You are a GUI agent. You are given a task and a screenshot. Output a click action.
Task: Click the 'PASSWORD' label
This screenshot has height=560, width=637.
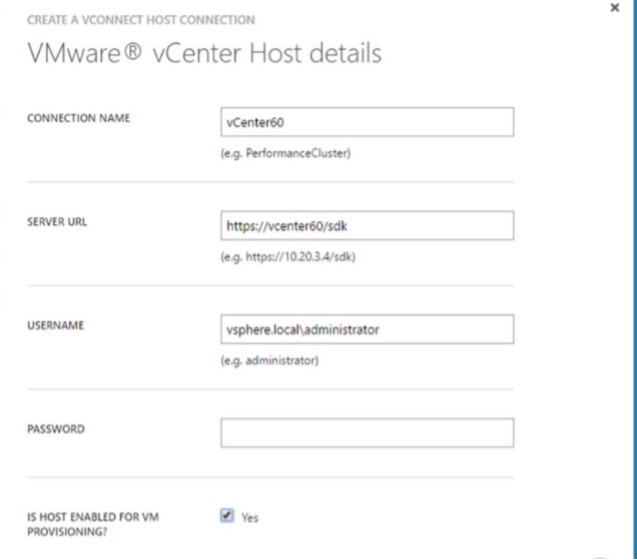56,429
